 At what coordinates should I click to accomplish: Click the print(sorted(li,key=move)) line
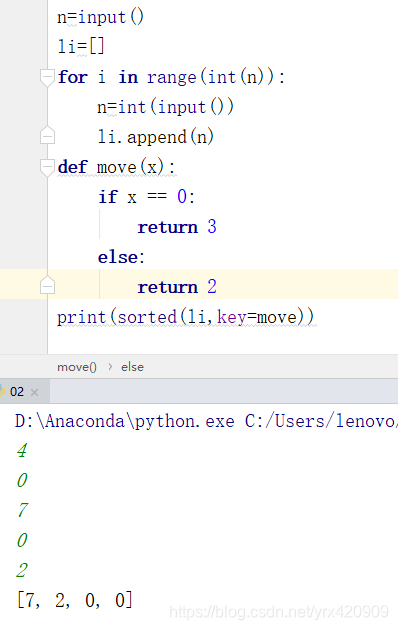186,317
